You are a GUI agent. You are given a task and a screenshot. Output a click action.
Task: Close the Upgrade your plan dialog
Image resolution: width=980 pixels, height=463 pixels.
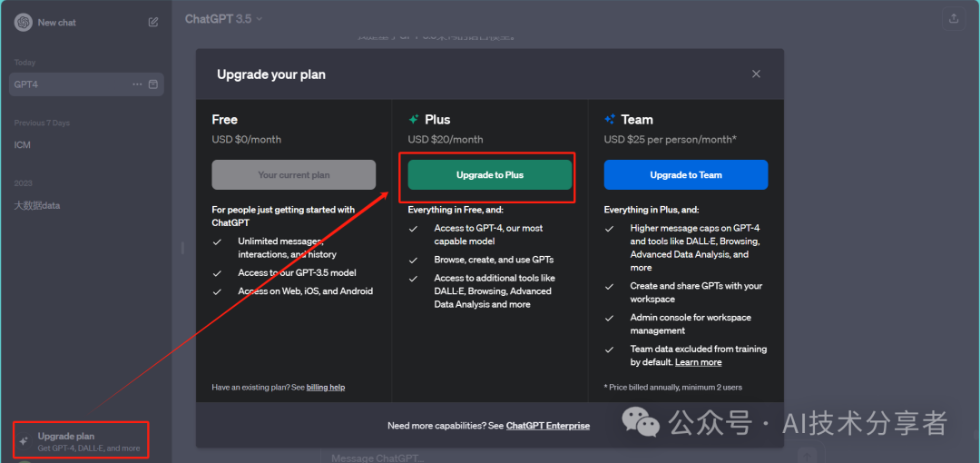click(756, 74)
